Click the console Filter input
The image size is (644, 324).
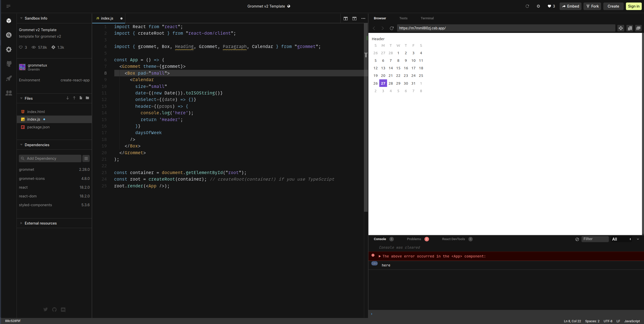click(x=595, y=239)
